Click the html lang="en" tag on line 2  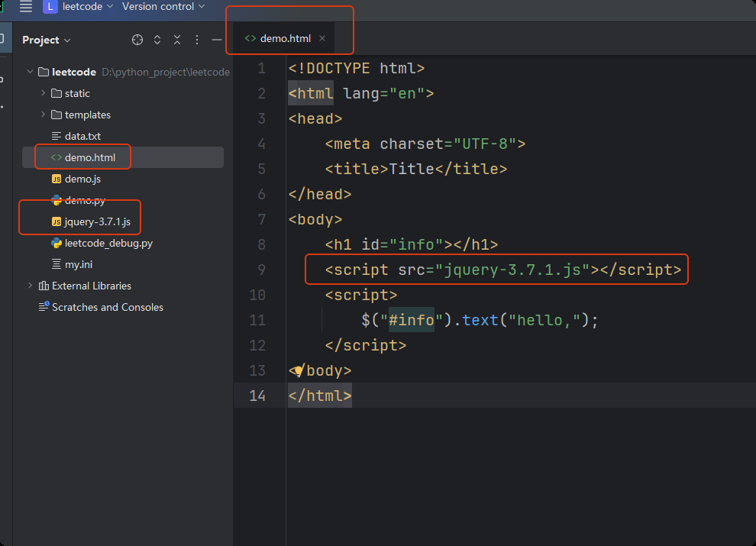(x=360, y=93)
